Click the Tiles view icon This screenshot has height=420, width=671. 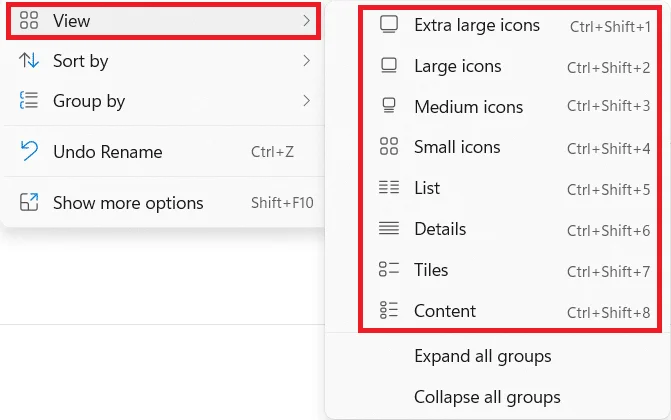[x=389, y=269]
